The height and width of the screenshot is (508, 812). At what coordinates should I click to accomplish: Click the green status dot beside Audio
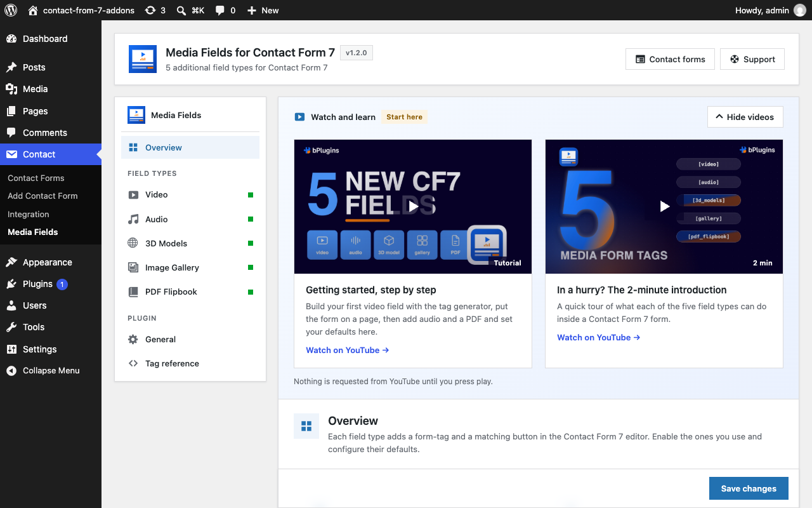click(x=251, y=219)
